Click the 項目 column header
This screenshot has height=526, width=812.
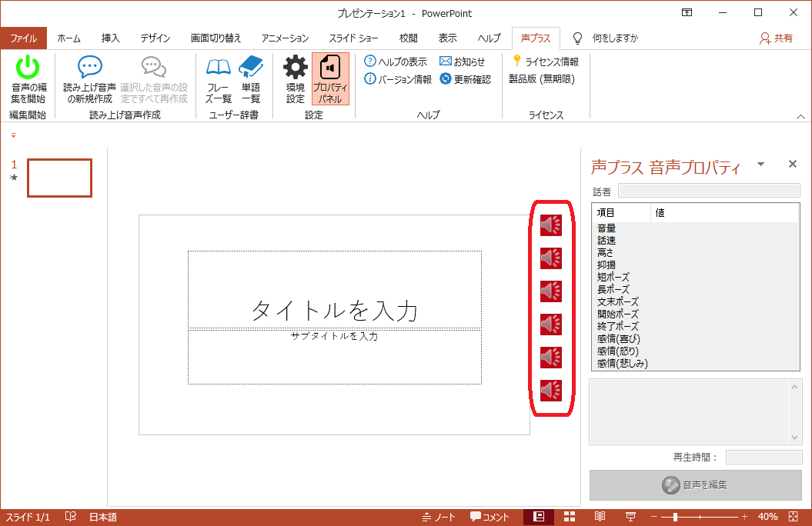621,213
